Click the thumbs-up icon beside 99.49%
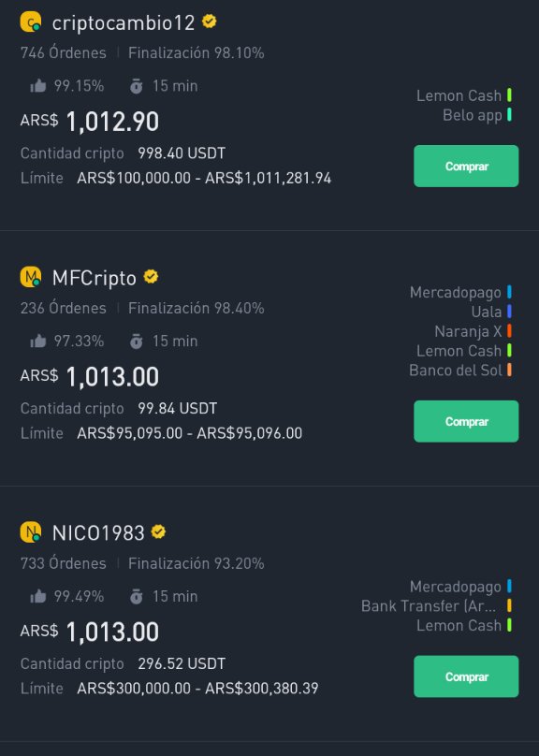Image resolution: width=539 pixels, height=756 pixels. click(x=38, y=596)
